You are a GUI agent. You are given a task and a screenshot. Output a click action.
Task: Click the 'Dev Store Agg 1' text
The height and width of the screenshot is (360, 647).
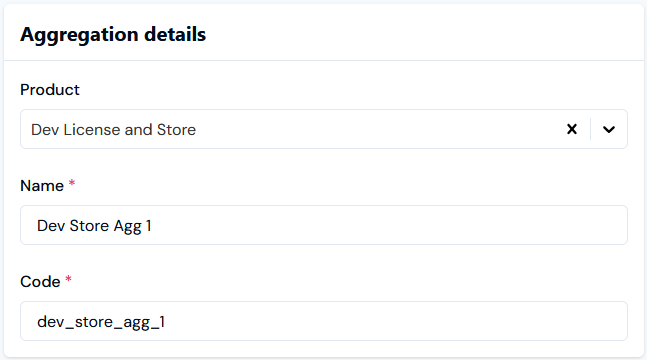click(94, 226)
